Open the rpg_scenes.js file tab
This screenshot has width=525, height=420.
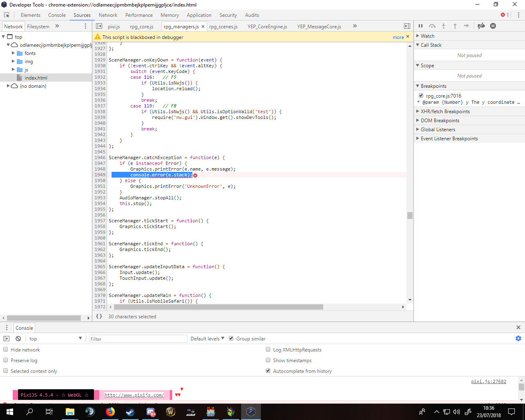click(223, 27)
